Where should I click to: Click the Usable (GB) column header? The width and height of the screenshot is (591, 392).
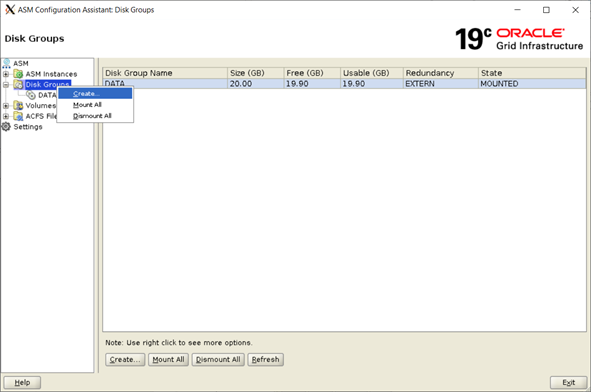point(372,73)
